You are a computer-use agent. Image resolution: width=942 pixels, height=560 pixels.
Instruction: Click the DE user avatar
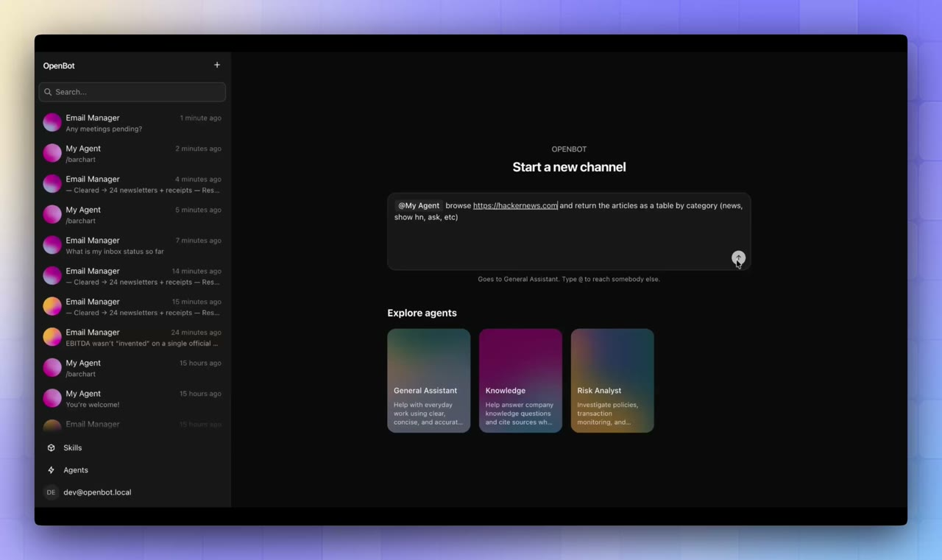tap(51, 492)
